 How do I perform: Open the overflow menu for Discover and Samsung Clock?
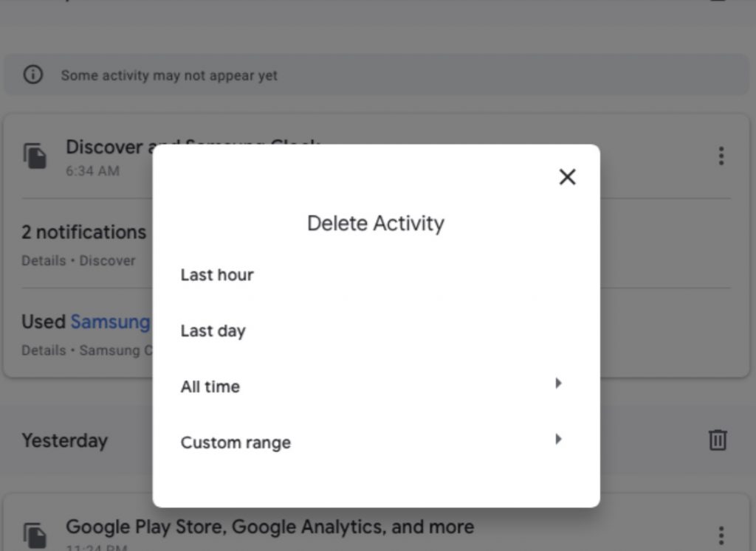click(x=721, y=156)
